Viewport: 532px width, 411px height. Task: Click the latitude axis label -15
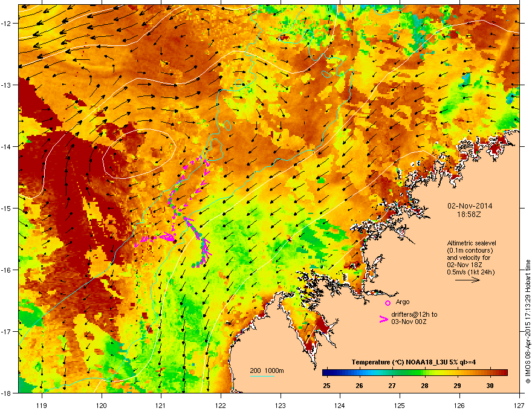pos(7,208)
